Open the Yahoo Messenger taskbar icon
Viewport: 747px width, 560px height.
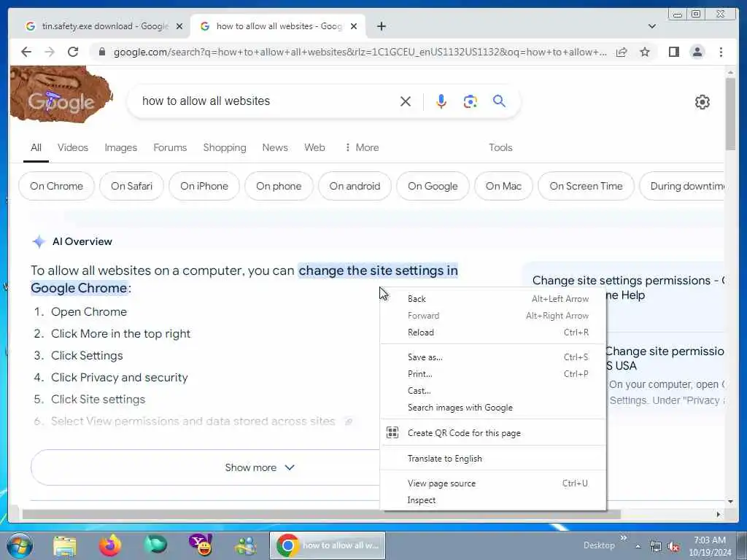[x=201, y=545]
